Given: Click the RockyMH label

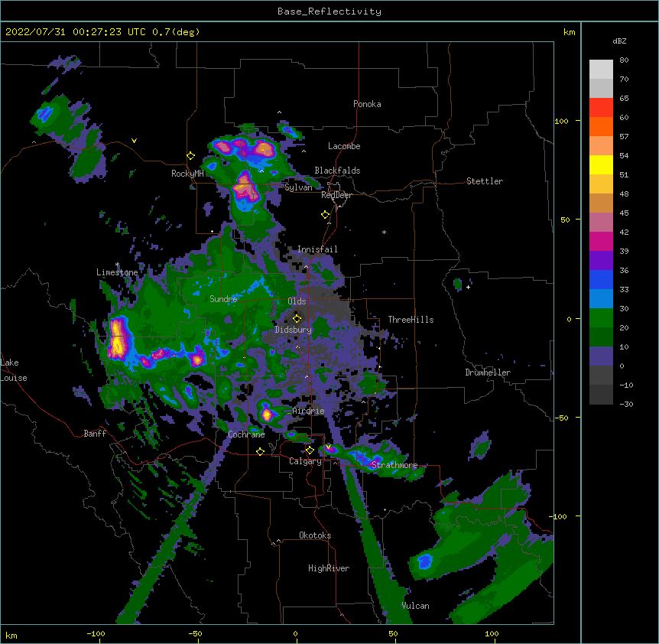Looking at the screenshot, I should tap(187, 173).
